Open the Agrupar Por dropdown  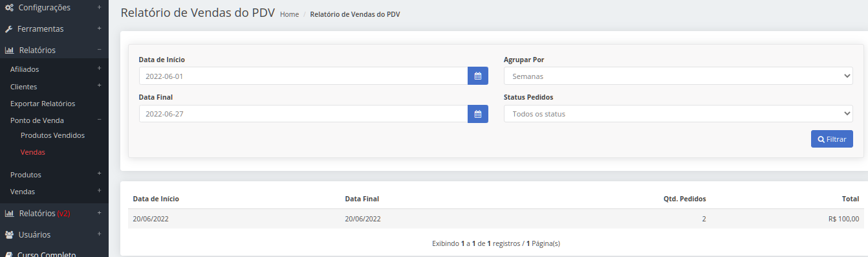click(678, 76)
